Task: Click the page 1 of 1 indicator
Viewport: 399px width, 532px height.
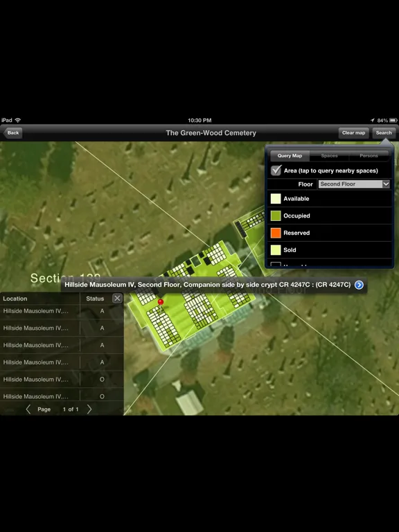Action: point(71,409)
